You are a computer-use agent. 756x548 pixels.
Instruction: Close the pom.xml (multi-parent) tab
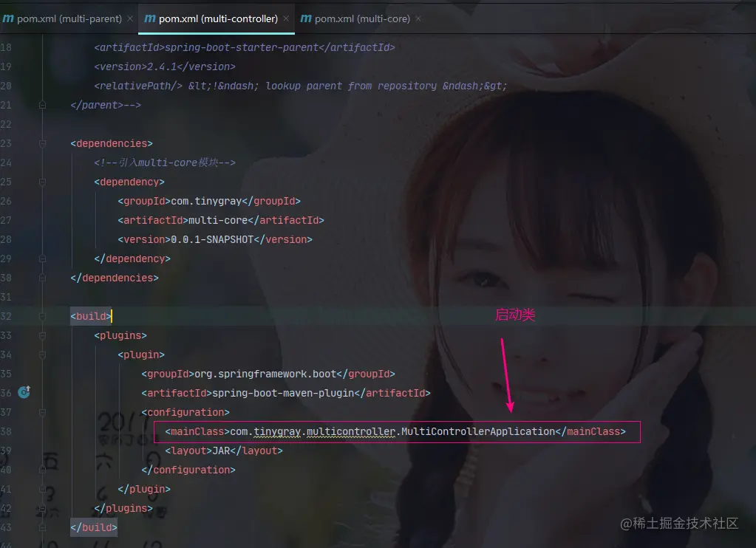(x=130, y=18)
